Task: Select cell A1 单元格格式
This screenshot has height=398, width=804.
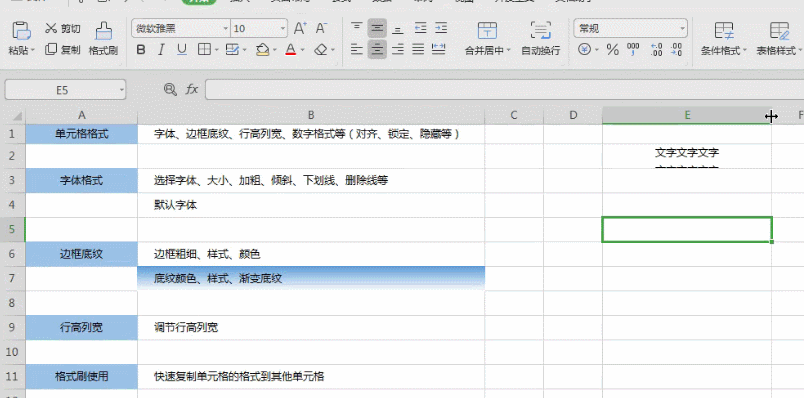Action: 82,134
